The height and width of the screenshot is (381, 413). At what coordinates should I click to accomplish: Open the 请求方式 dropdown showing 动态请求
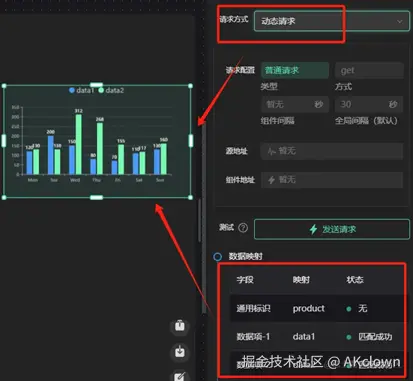pyautogui.click(x=332, y=21)
